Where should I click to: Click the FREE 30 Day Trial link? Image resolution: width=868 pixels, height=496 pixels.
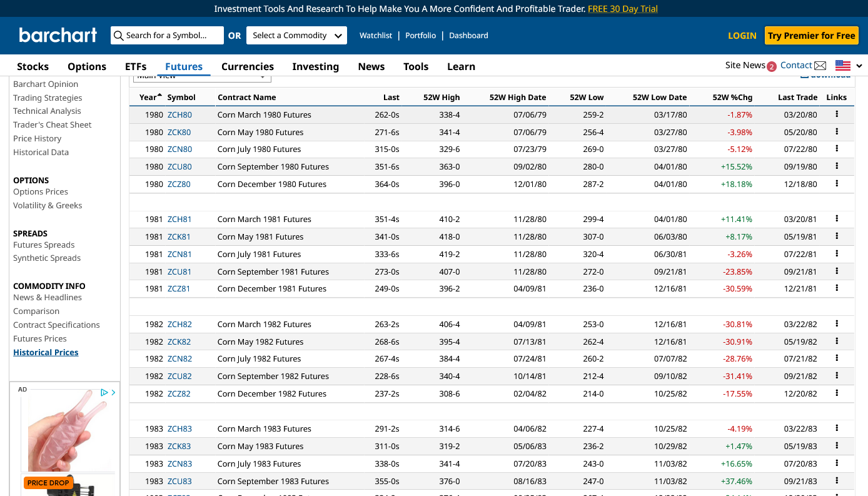point(622,9)
